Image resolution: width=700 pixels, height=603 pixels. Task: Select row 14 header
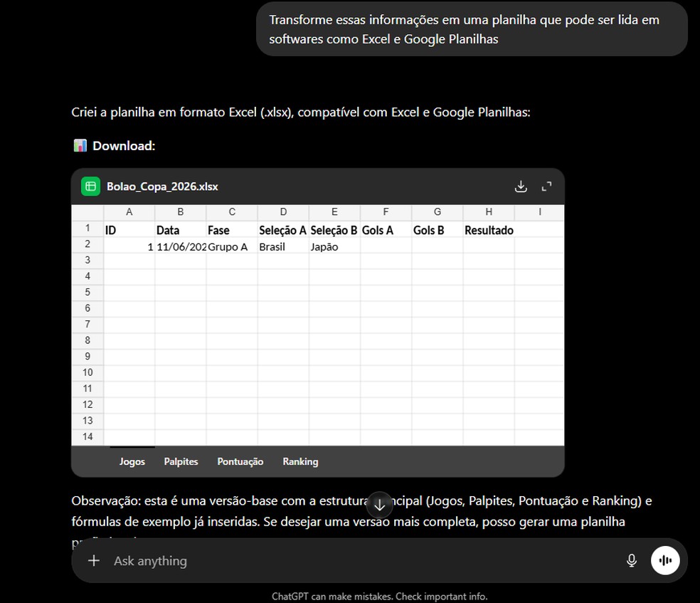87,437
